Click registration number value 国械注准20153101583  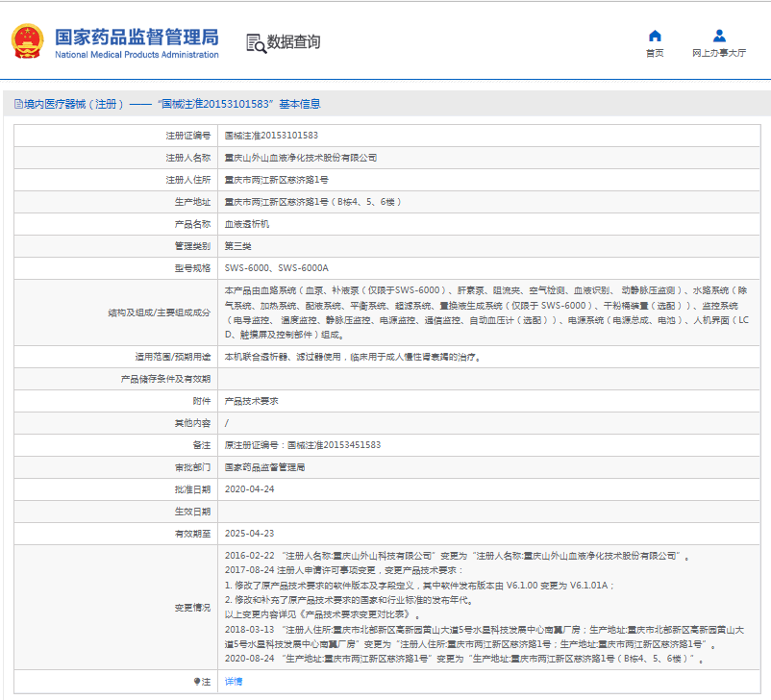click(x=271, y=136)
